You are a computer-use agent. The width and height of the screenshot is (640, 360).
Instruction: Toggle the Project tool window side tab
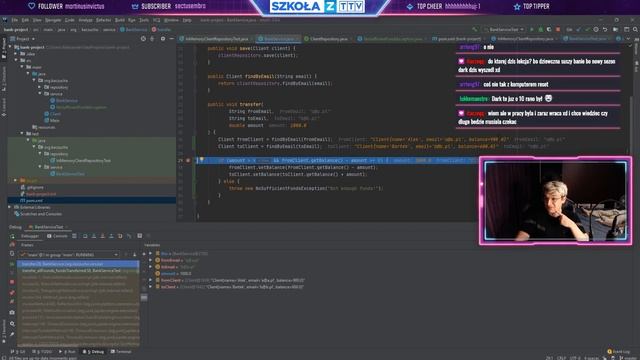(4, 48)
